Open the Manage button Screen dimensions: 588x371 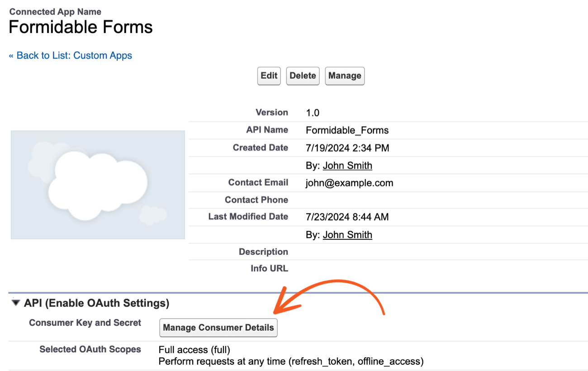(345, 76)
